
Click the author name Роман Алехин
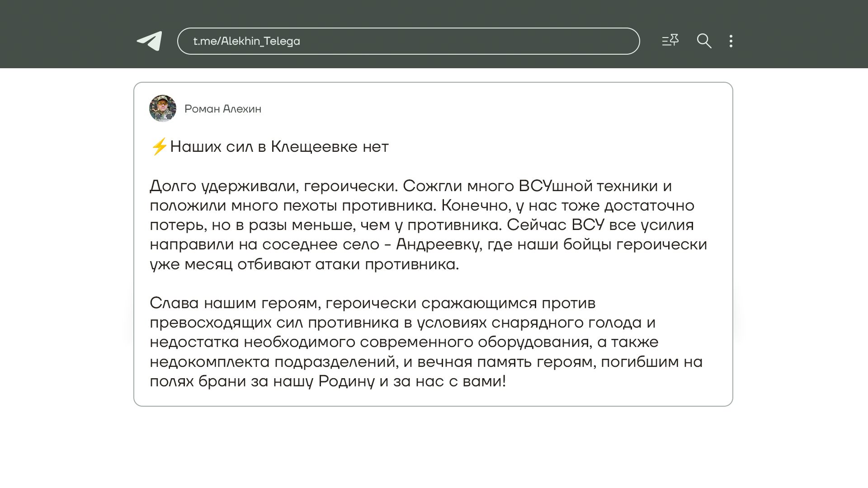click(222, 109)
